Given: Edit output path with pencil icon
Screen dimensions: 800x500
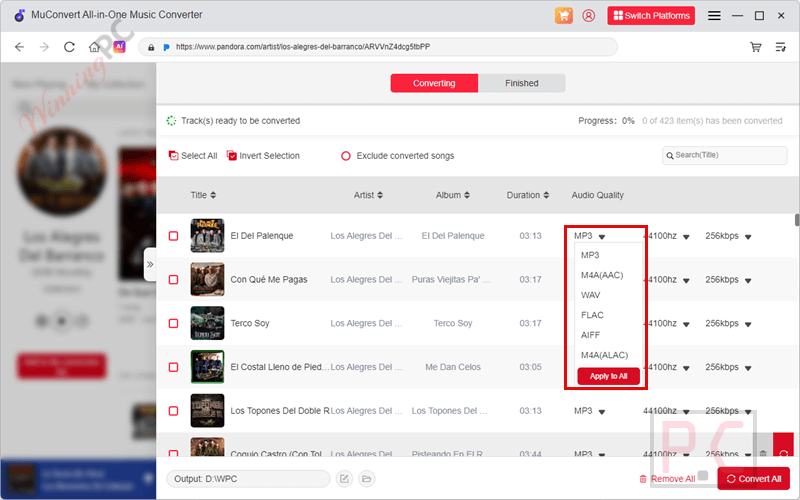Looking at the screenshot, I should click(x=344, y=479).
